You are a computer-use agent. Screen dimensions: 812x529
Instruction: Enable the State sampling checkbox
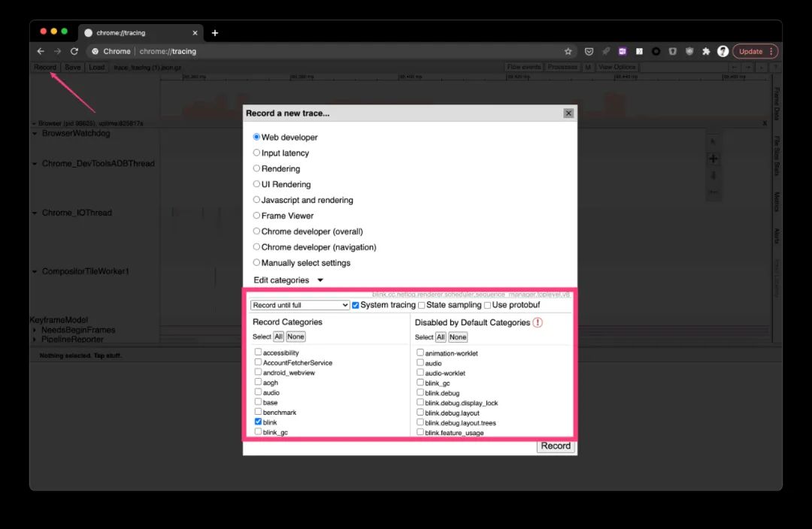click(x=422, y=305)
